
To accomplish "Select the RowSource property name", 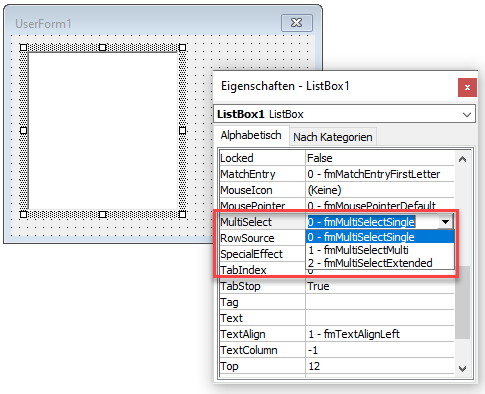I will (247, 238).
